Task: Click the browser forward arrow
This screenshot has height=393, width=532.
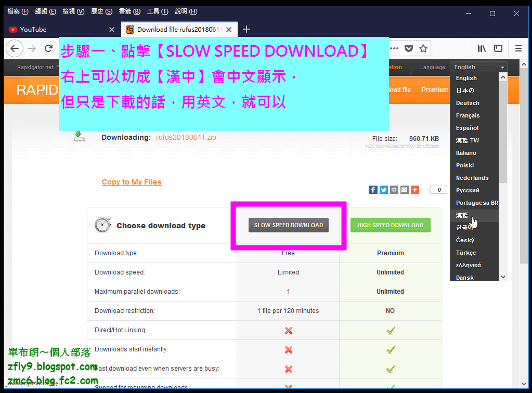Action: [x=32, y=48]
